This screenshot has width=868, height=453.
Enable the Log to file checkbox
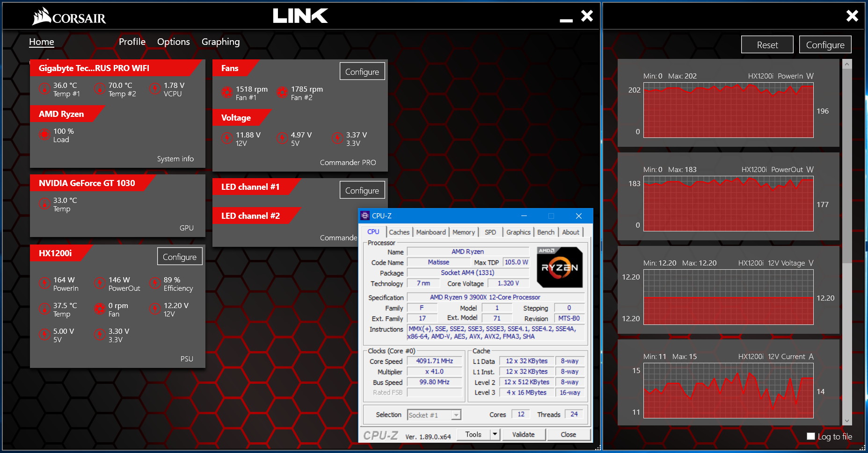pos(811,436)
